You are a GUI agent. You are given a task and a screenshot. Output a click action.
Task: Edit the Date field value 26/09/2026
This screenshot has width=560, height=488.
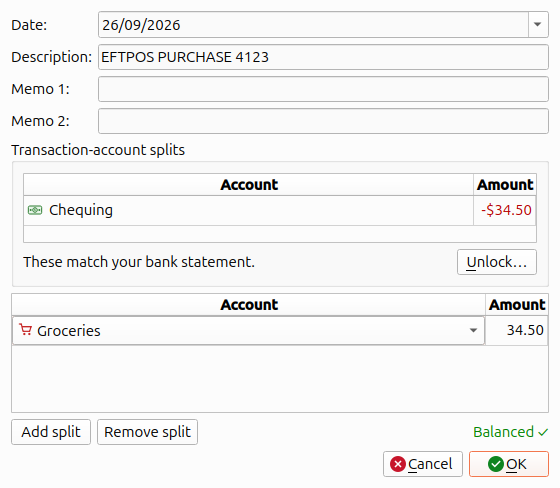tap(313, 25)
